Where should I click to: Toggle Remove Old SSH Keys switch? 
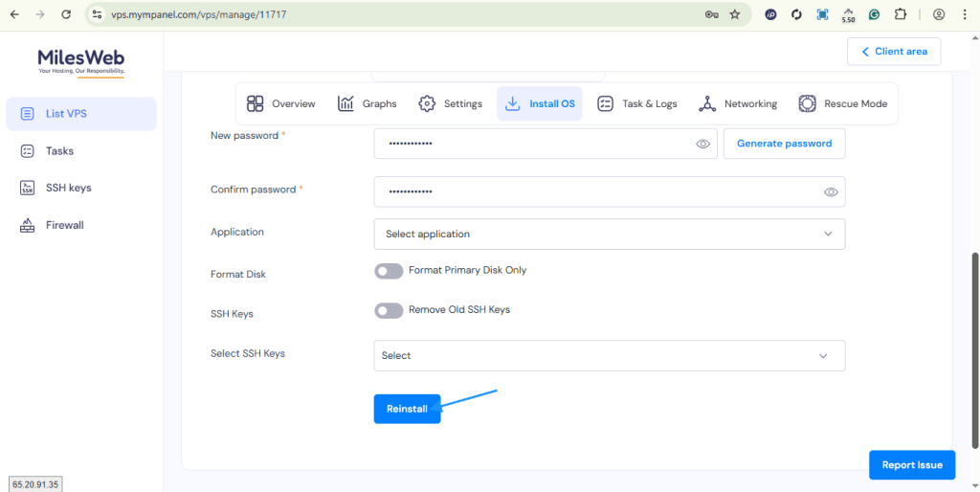(x=389, y=310)
